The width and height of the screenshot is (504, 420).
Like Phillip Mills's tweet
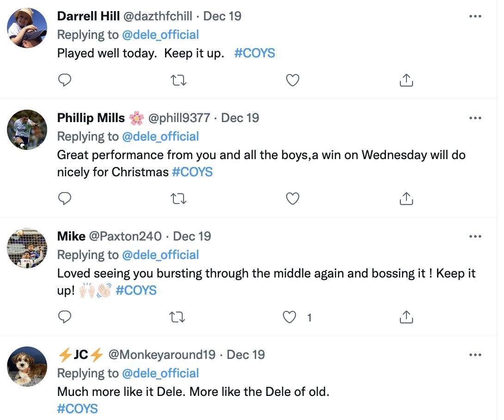pos(293,198)
